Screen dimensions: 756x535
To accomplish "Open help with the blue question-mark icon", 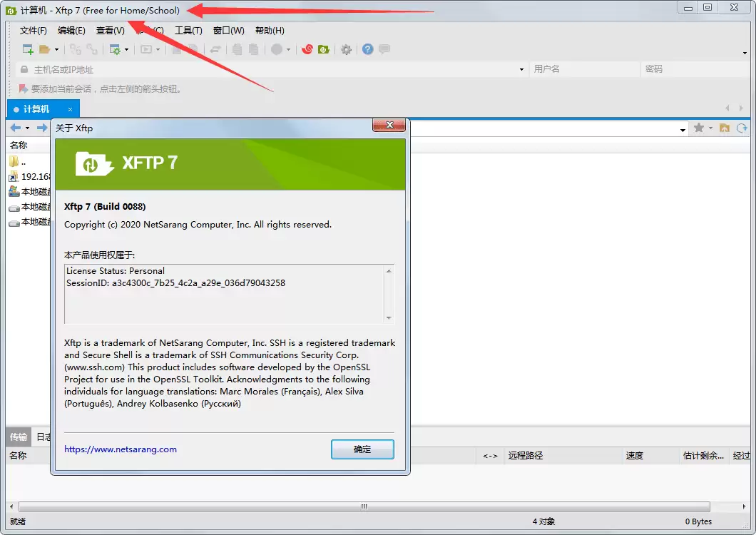I will (368, 49).
